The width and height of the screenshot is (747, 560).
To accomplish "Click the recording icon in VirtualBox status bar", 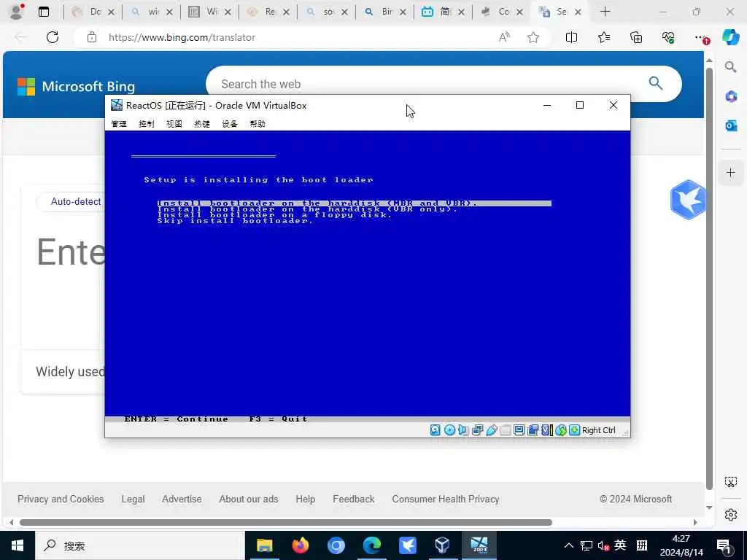I will [533, 430].
